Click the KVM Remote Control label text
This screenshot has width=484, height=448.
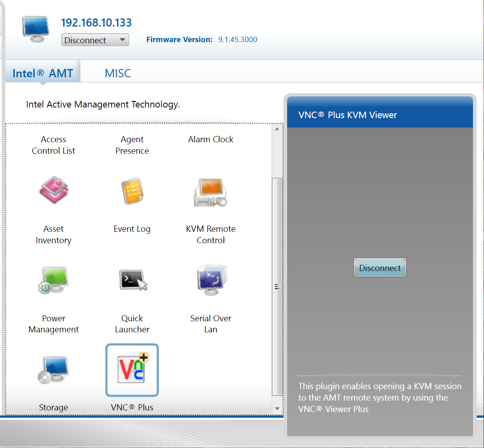pyautogui.click(x=211, y=235)
